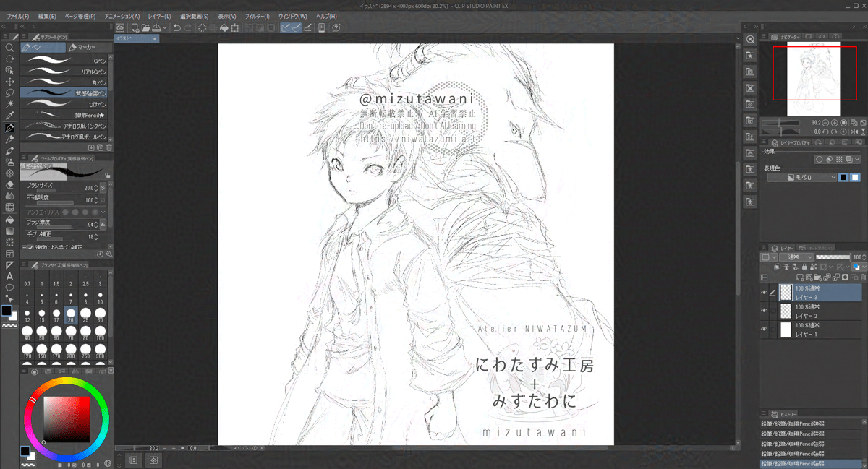Toggle visibility of レイヤー 1

tap(764, 330)
